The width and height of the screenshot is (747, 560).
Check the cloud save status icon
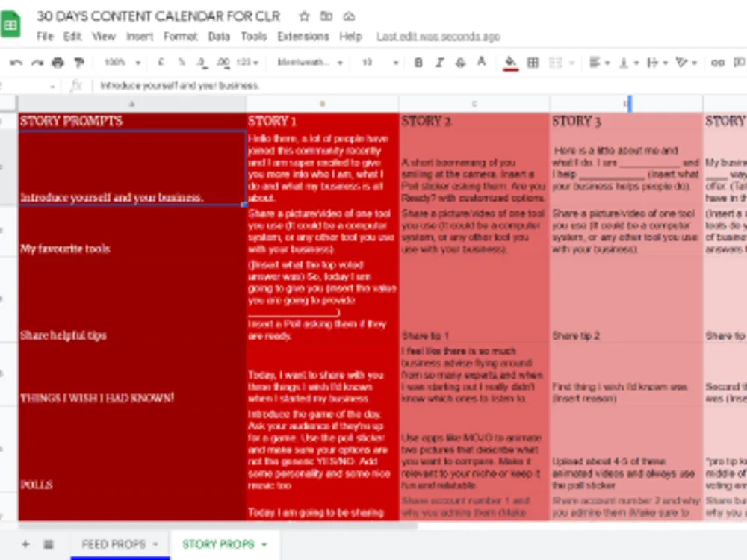pos(349,16)
